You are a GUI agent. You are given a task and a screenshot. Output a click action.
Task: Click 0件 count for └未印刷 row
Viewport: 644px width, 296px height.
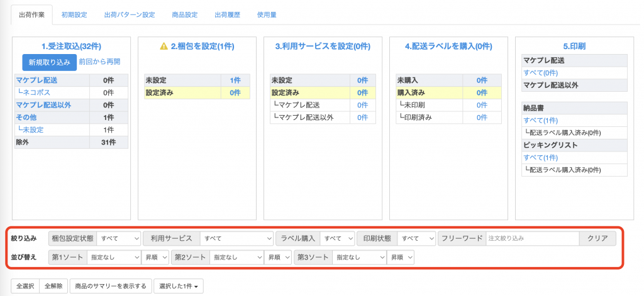click(x=482, y=105)
